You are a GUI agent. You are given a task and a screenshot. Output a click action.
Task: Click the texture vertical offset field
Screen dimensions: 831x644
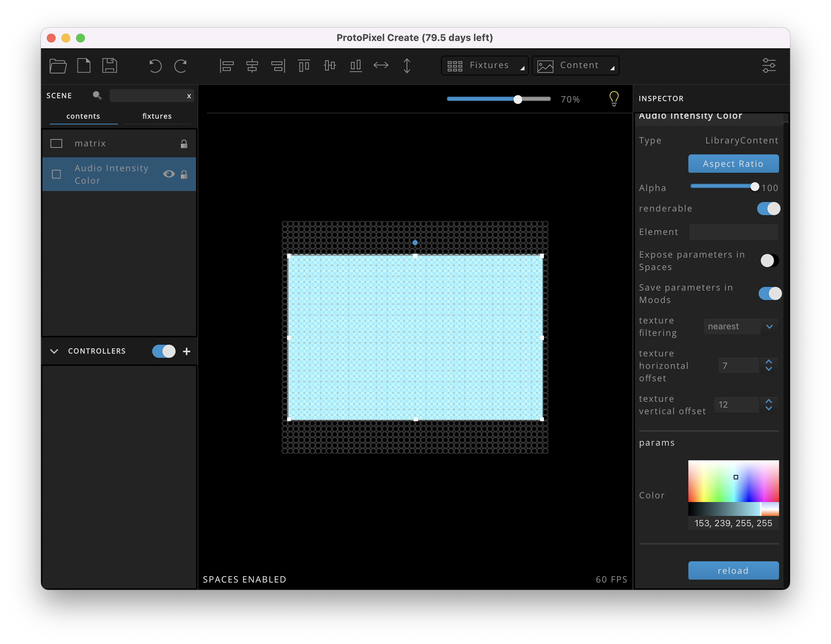736,405
